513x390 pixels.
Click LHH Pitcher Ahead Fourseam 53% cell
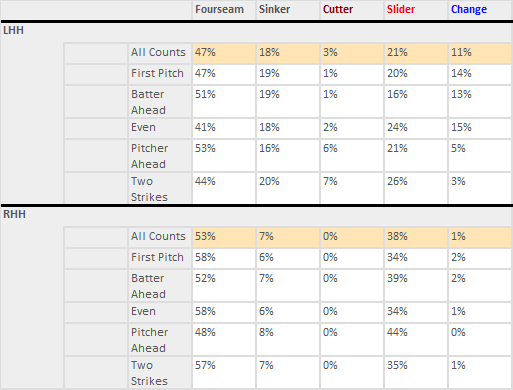click(224, 156)
